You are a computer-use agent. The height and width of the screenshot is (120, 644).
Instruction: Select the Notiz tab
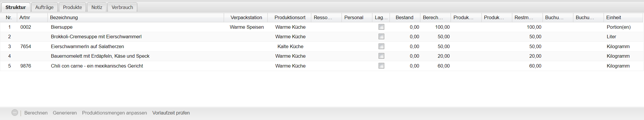pos(97,7)
